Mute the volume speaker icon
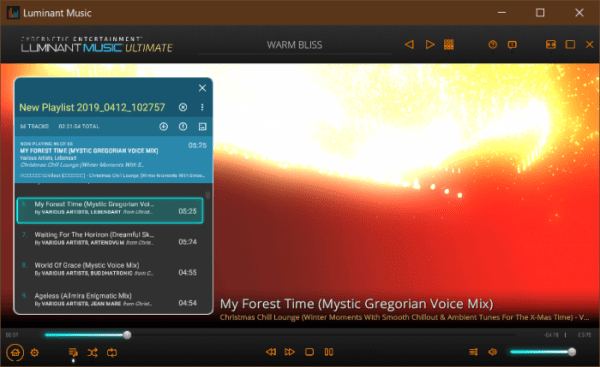 pos(492,352)
